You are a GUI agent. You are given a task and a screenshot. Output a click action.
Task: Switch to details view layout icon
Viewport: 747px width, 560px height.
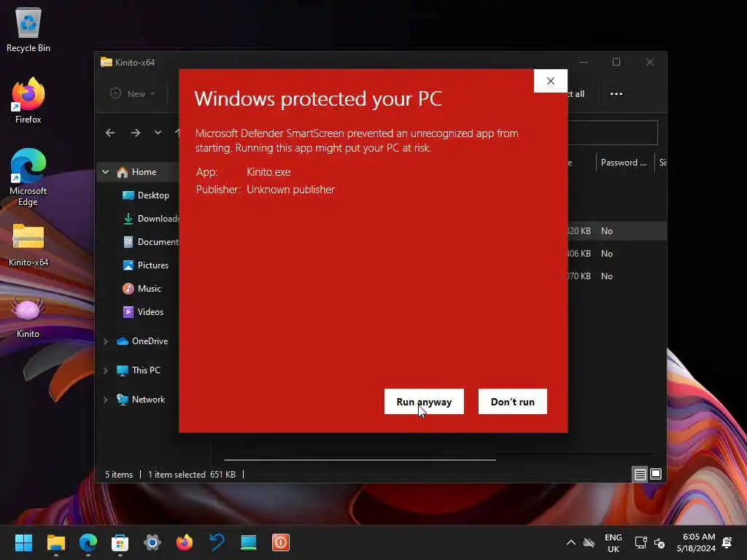point(640,474)
